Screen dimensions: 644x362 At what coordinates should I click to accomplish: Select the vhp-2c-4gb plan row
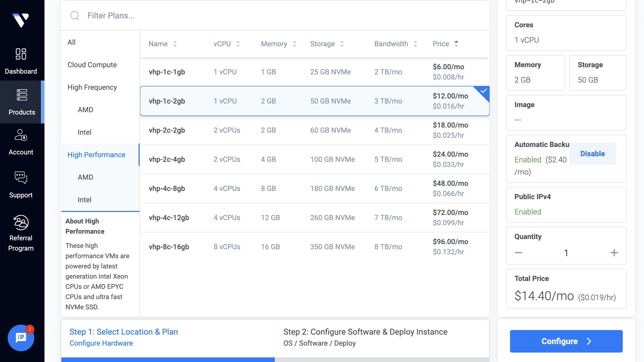(x=315, y=159)
